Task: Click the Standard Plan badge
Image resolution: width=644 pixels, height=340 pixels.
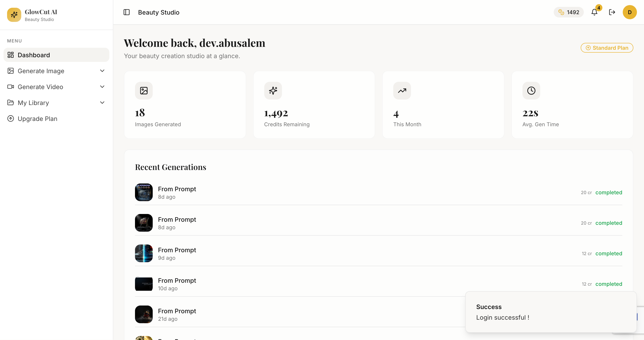Action: [x=607, y=48]
